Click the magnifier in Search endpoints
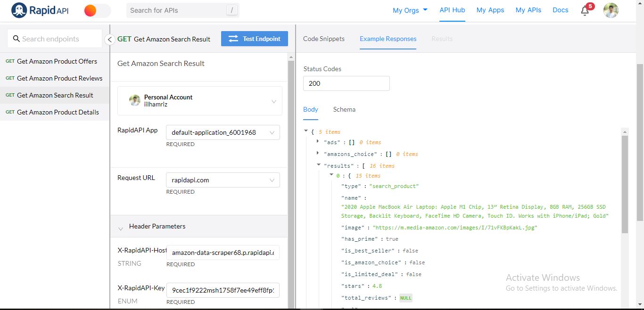Screen dimensions: 644x310 coord(17,39)
